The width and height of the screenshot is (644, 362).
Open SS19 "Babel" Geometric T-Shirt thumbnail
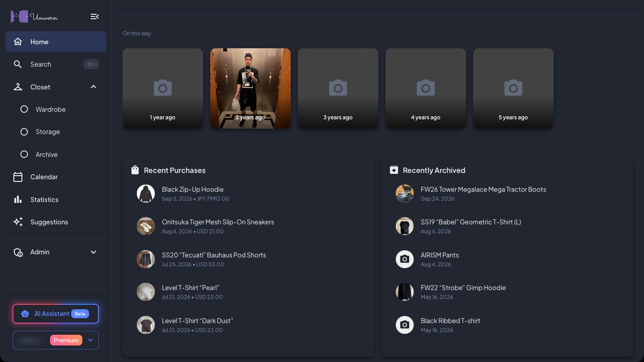(405, 226)
